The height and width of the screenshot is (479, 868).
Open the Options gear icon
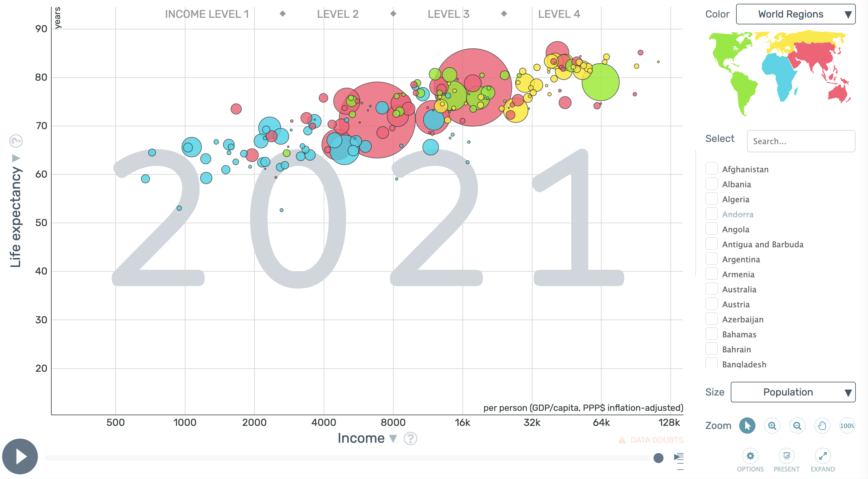[750, 456]
